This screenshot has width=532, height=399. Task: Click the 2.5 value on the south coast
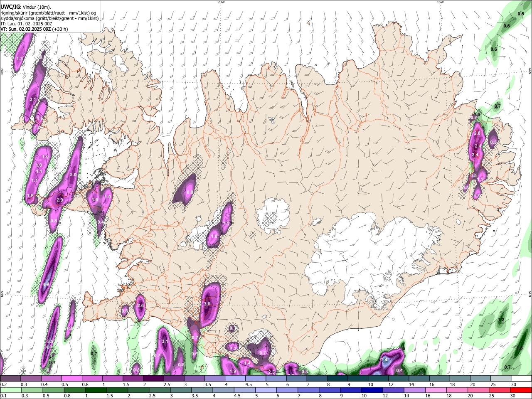[x=272, y=372]
